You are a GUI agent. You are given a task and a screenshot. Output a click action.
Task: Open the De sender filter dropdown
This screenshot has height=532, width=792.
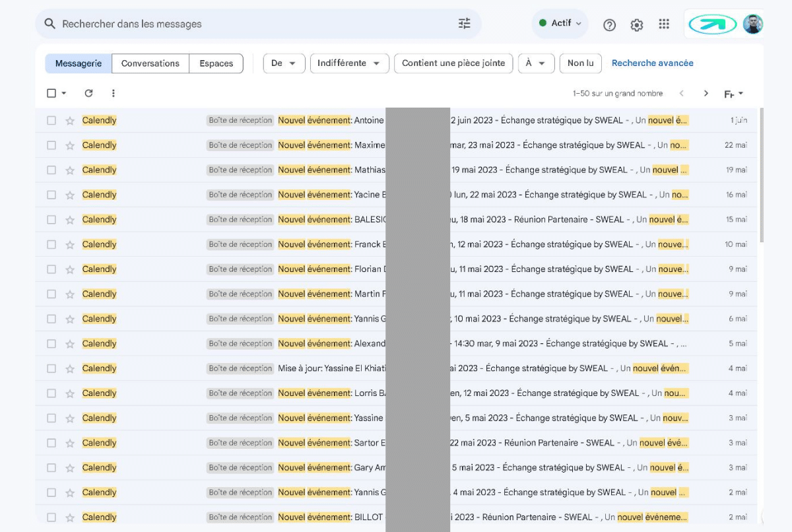284,63
